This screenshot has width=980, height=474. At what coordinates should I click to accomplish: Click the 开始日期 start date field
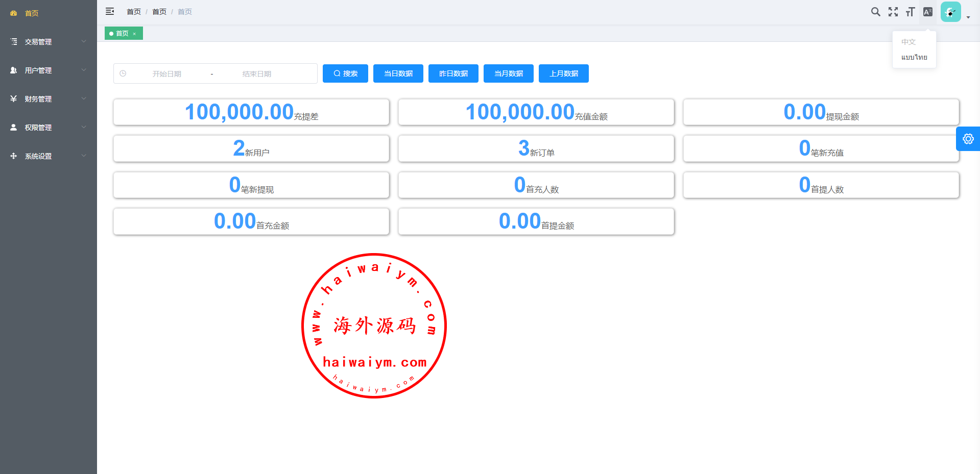167,74
